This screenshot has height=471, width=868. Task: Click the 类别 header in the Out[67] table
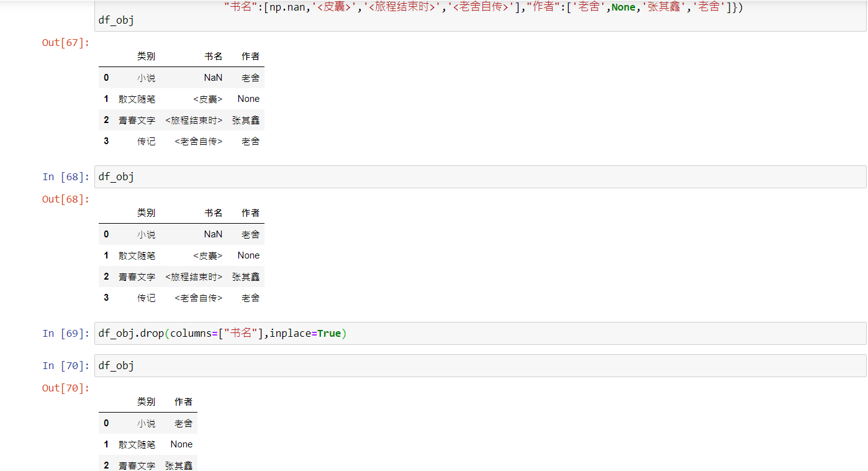(147, 57)
